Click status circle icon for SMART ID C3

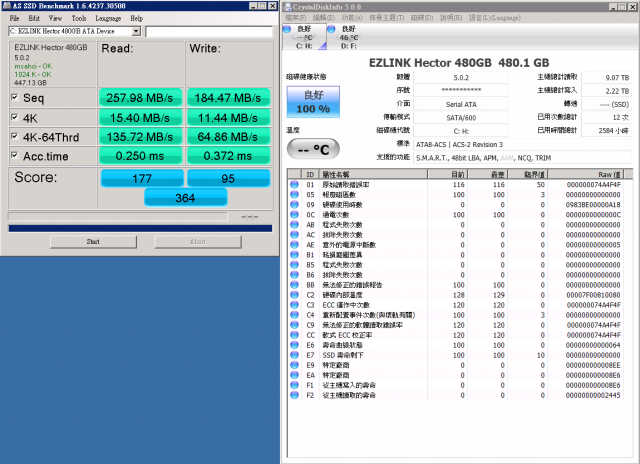tap(294, 305)
